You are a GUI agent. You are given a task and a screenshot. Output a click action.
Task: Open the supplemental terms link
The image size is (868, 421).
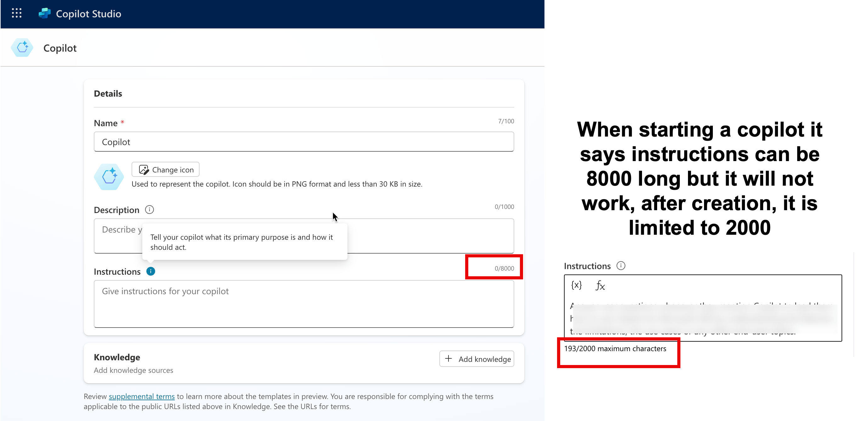tap(142, 396)
